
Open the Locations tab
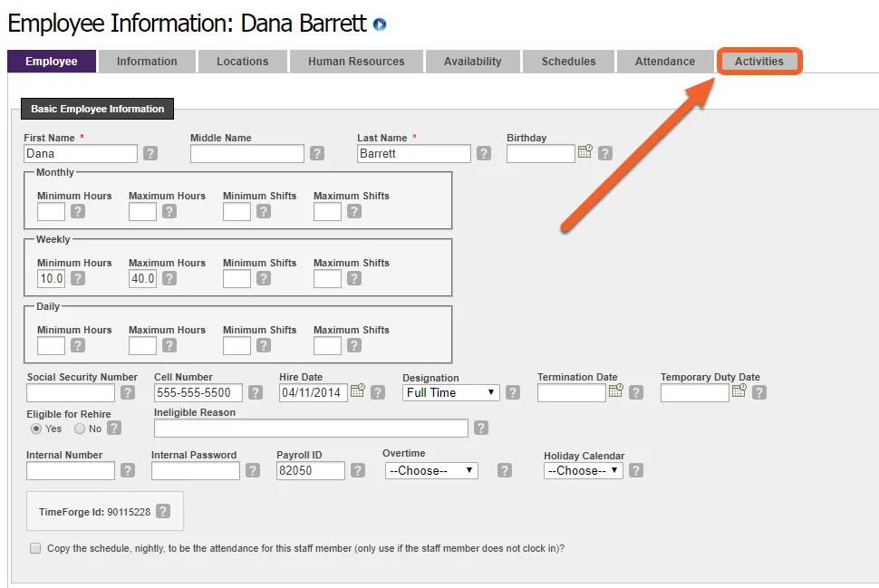[x=243, y=61]
